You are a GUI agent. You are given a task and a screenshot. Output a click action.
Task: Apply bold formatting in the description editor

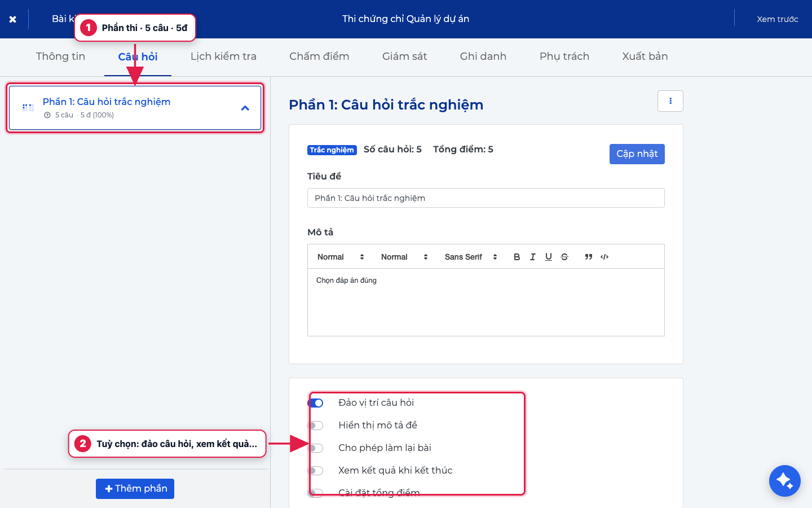(x=517, y=257)
